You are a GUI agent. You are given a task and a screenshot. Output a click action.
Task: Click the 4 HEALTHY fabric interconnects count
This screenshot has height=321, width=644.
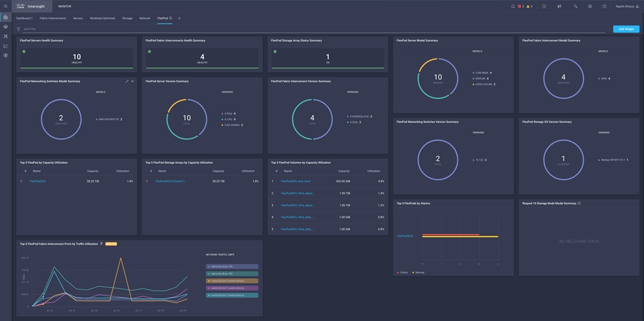click(202, 59)
